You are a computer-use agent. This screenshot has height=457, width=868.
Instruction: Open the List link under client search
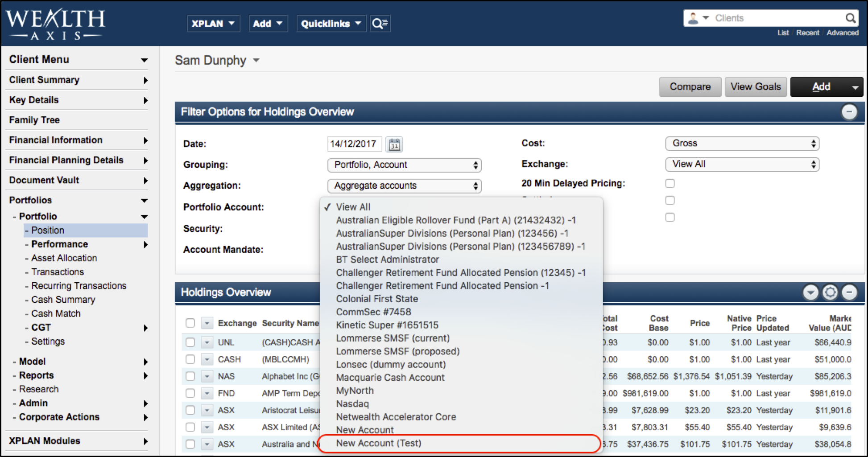tap(783, 33)
